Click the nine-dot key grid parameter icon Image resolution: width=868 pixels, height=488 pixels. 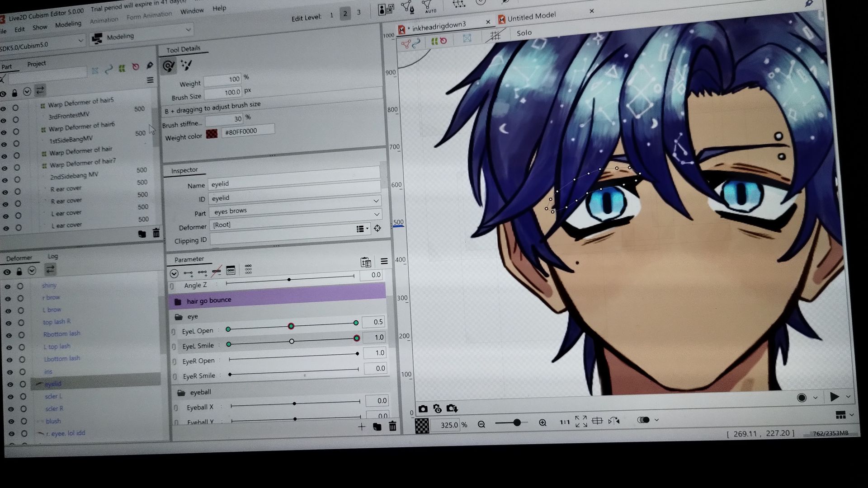click(248, 270)
